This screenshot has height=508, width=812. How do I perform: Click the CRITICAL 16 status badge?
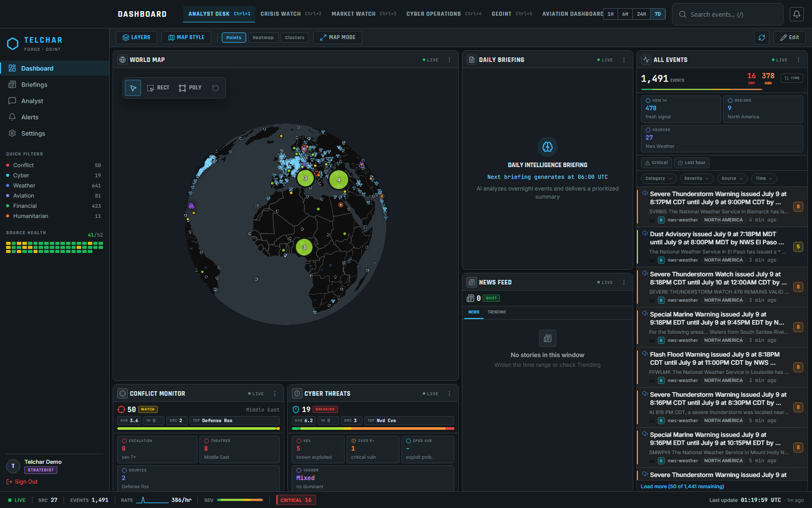(x=296, y=500)
